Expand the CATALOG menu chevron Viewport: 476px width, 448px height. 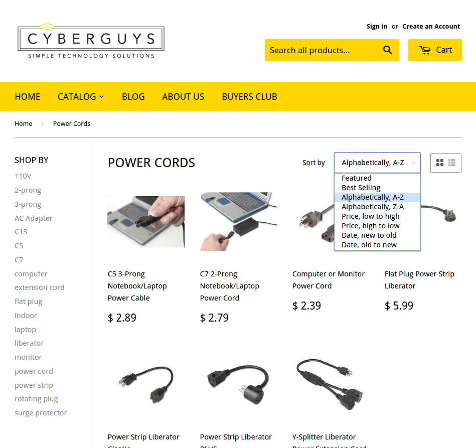coord(102,97)
